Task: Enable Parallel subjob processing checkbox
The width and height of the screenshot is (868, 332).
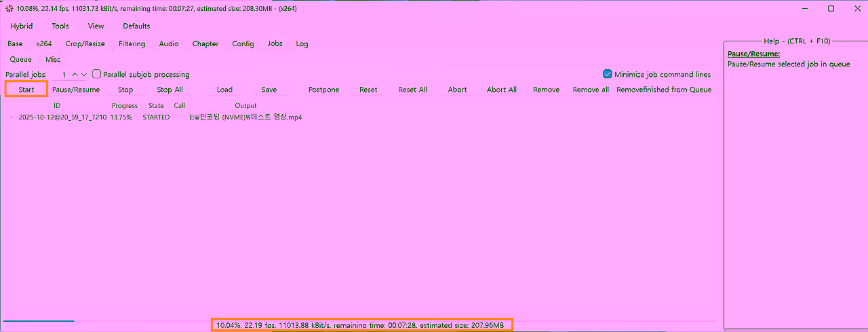Action: (x=96, y=74)
